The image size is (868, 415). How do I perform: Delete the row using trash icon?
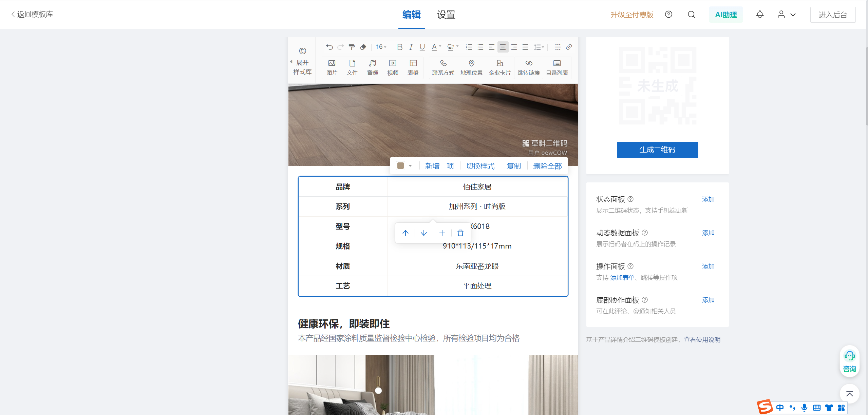pos(460,233)
